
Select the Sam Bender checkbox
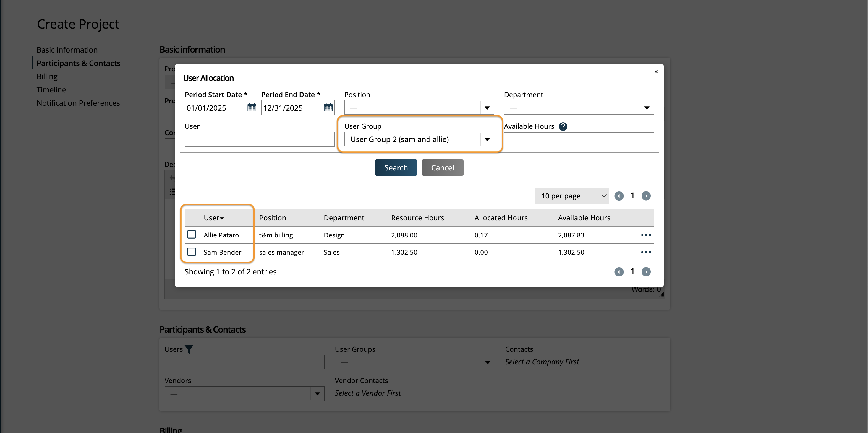tap(192, 252)
